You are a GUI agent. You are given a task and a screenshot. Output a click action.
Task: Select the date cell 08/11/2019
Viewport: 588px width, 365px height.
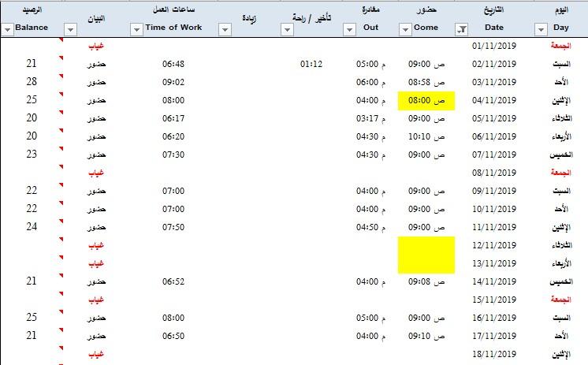tap(494, 173)
